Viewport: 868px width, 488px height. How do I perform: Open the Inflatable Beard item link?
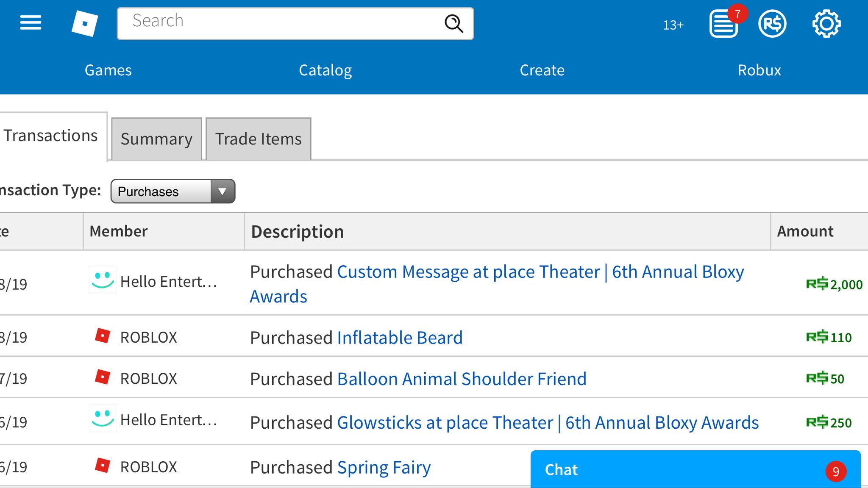point(400,338)
